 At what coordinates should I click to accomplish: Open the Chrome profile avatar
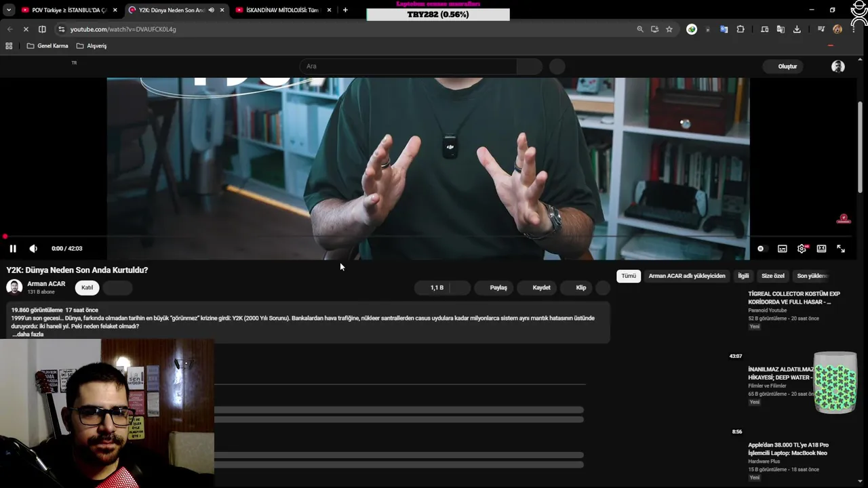point(837,29)
